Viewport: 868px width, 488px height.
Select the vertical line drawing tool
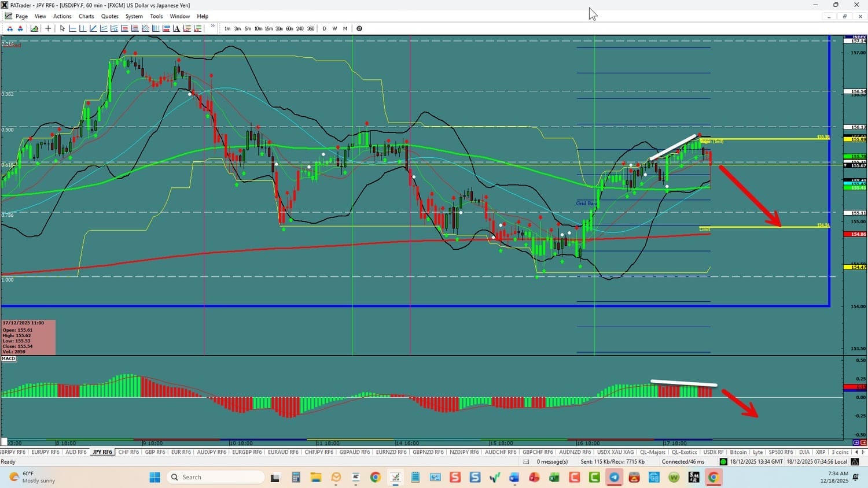(83, 28)
